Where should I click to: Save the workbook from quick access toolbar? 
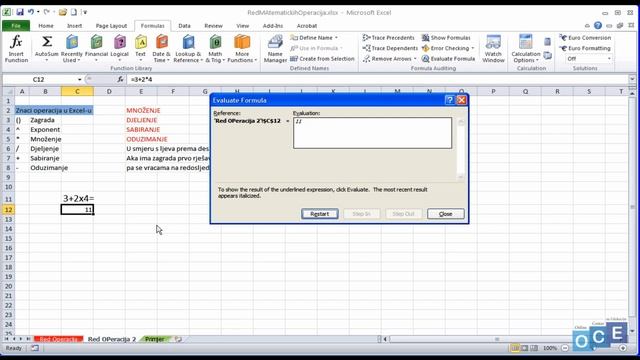20,12
